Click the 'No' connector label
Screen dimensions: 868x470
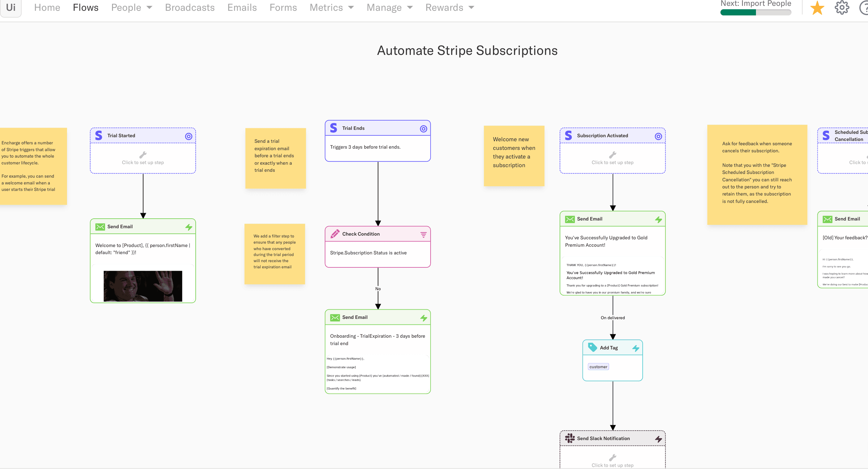[378, 289]
